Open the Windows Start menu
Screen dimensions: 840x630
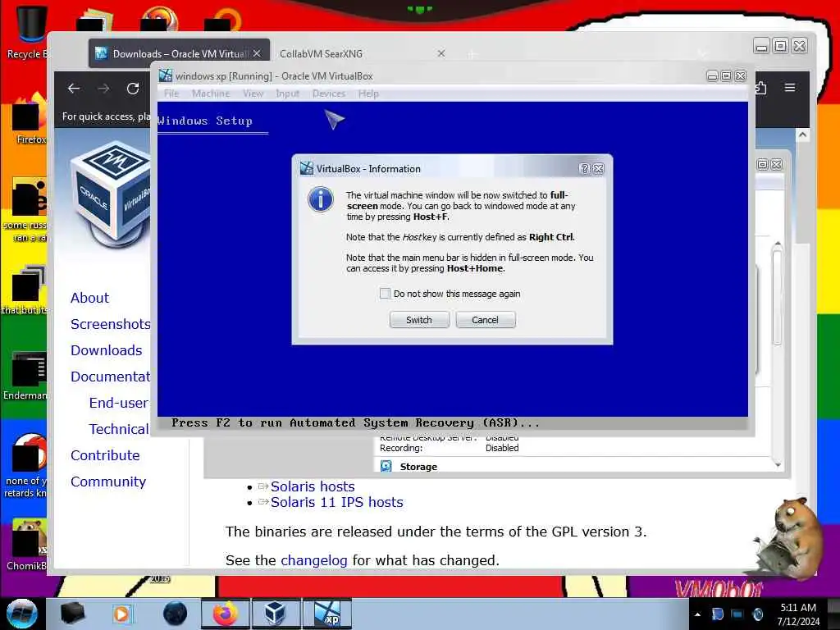tap(21, 614)
